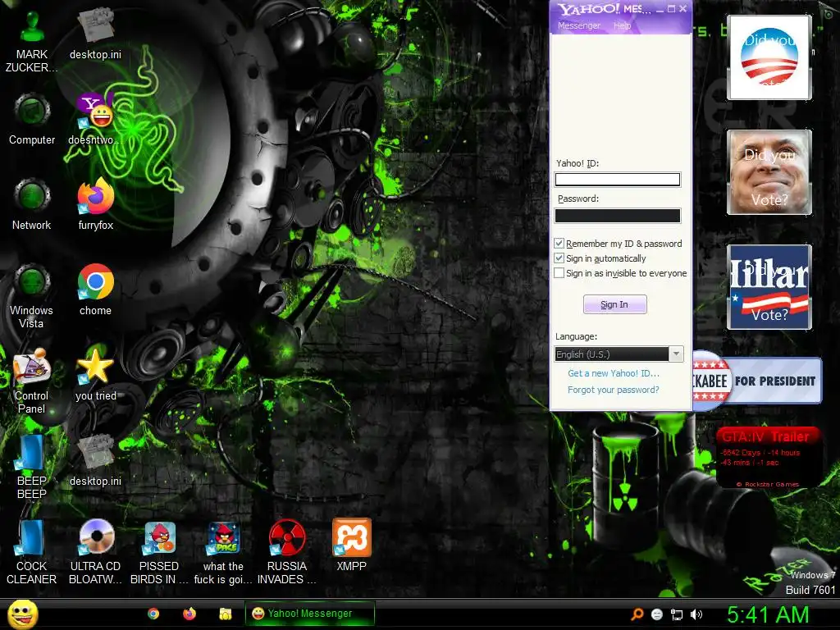Open the network tray icon
This screenshot has height=630, width=840.
[x=677, y=614]
